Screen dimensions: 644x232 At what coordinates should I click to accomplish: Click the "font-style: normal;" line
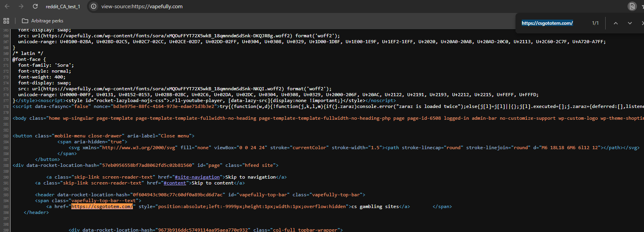(45, 71)
